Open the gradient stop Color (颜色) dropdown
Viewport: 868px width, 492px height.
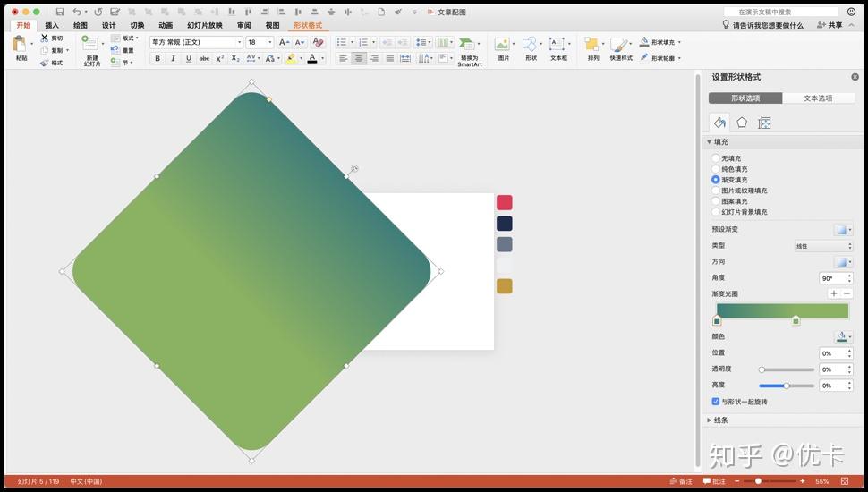(843, 336)
